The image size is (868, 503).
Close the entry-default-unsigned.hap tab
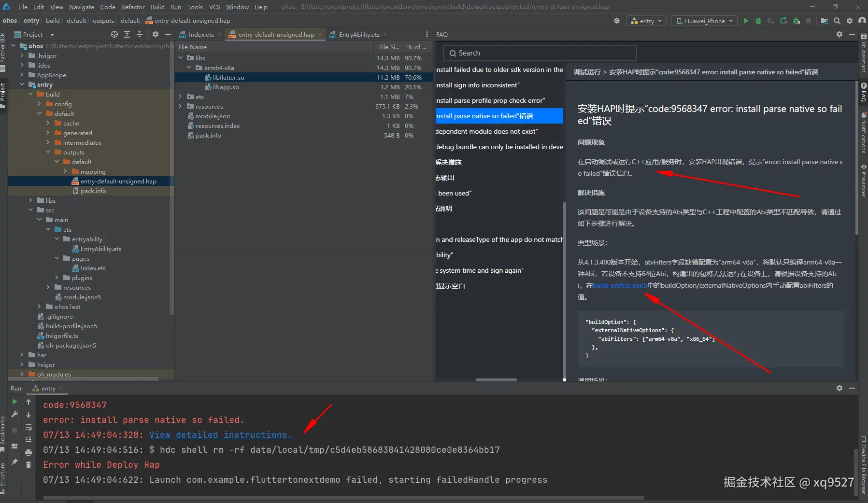[x=320, y=34]
